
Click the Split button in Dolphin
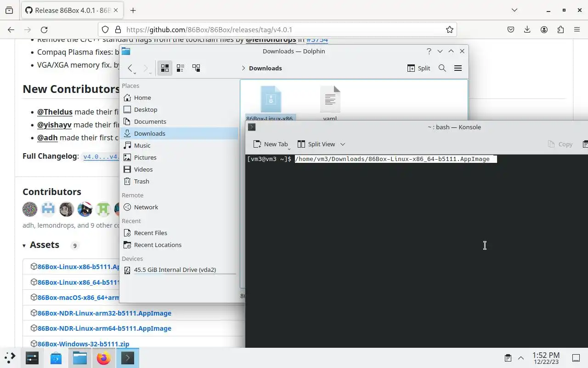(418, 68)
